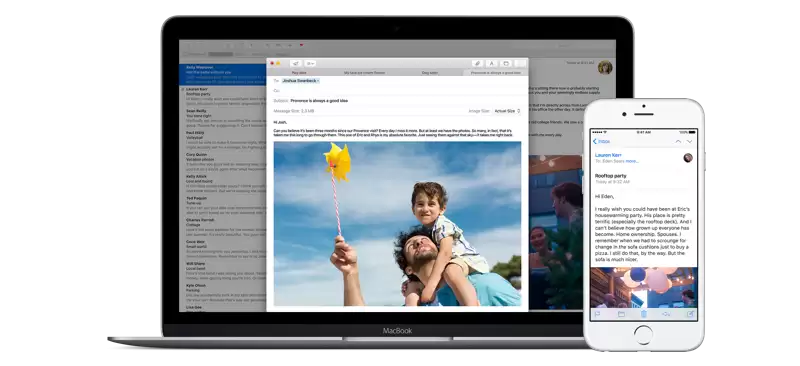This screenshot has width=800, height=366.
Task: Select the attached pinwheel photo in the message
Action: pos(397,224)
